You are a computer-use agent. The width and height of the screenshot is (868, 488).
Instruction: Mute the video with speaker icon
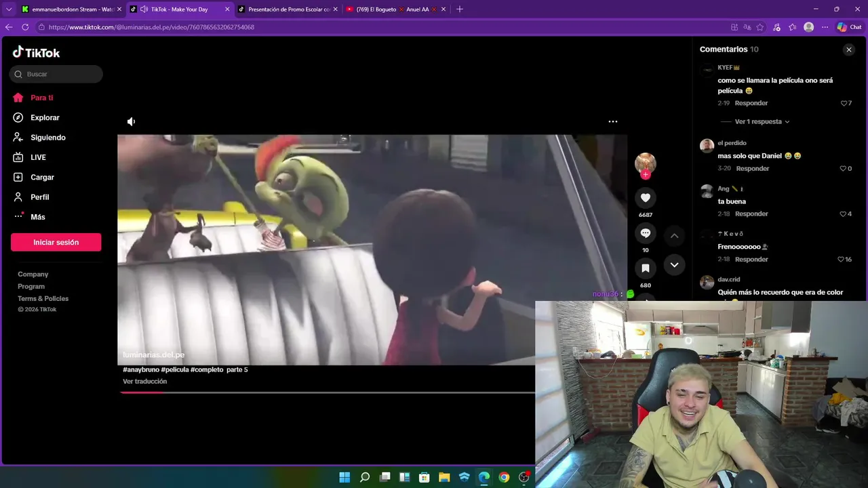(131, 121)
